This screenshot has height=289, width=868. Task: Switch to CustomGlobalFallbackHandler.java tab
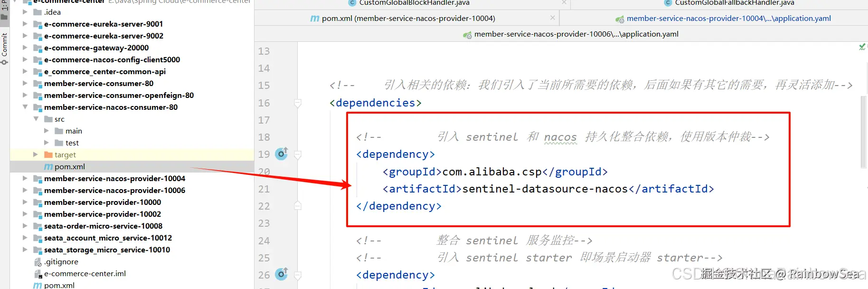point(735,3)
